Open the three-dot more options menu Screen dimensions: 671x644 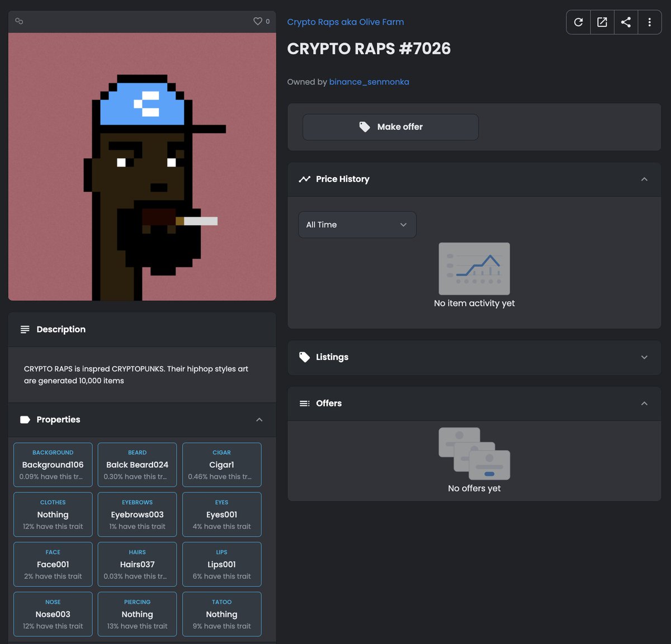point(649,22)
